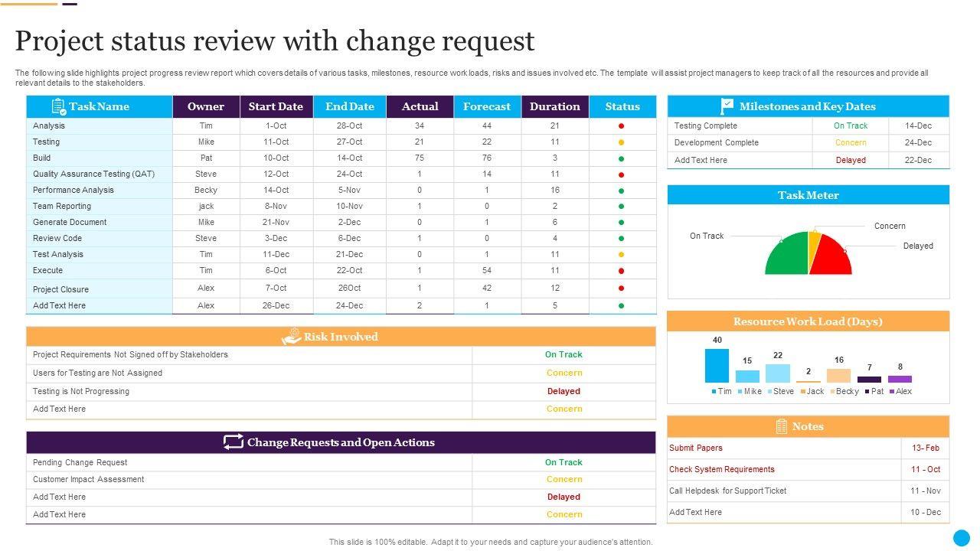Click the Testing Complete milestone
980x551 pixels.
point(706,126)
